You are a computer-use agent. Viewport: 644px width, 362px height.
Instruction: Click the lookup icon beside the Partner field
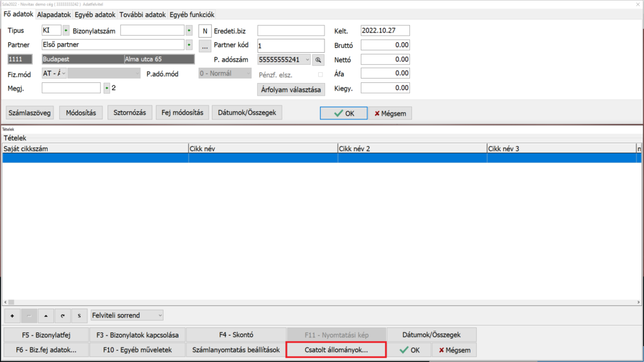(x=189, y=45)
